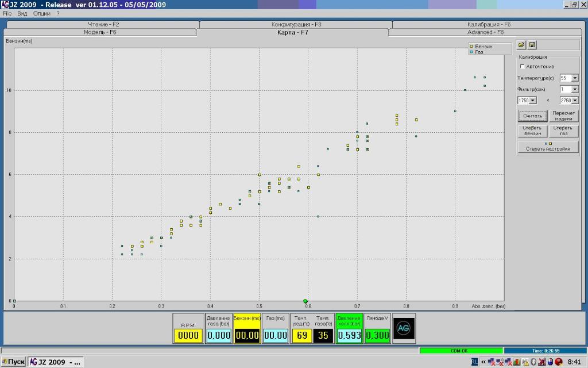Screen dimensions: 588x368
Task: Click the blue mouse tray icon
Action: pos(550,362)
